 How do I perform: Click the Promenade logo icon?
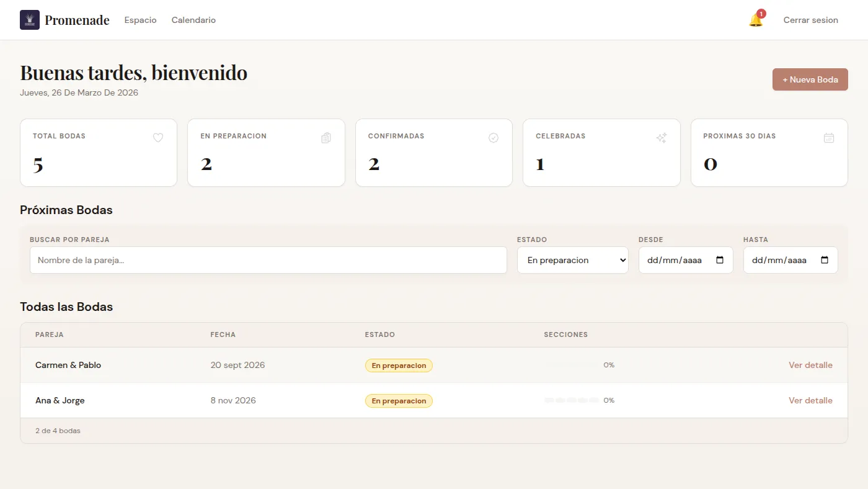point(30,20)
